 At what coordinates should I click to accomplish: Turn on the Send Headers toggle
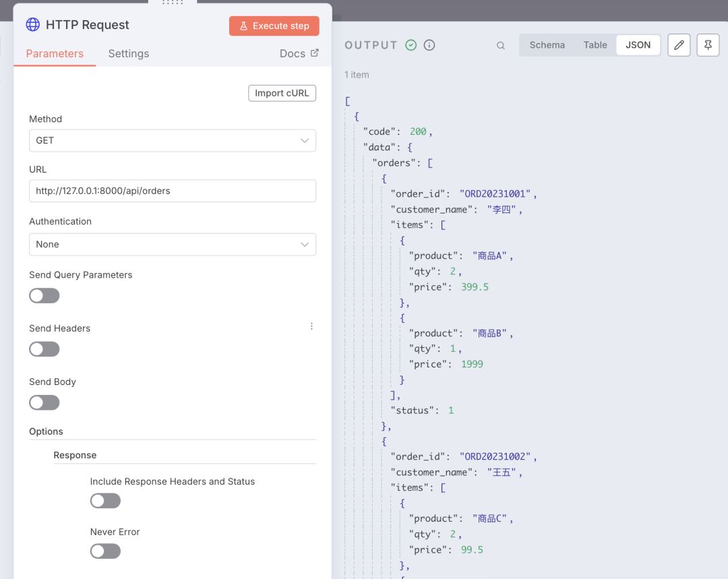(44, 349)
